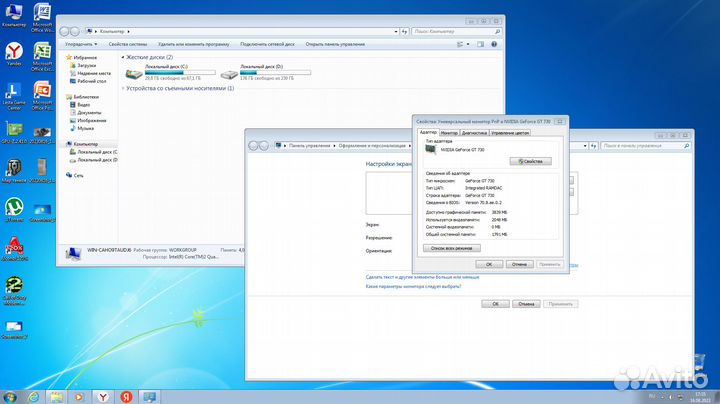The height and width of the screenshot is (404, 720).
Task: Launch Microsoft Office PowerPoint desktop shortcut
Action: (42, 95)
